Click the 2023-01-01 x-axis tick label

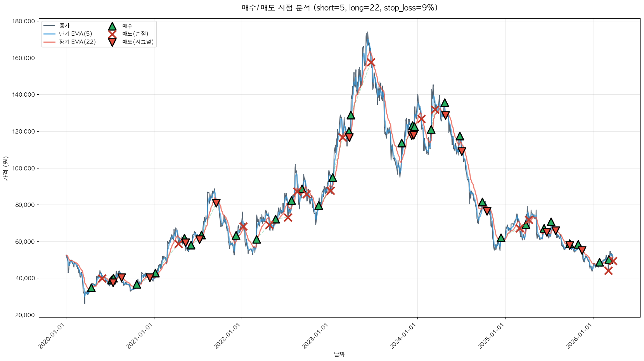[x=315, y=336]
